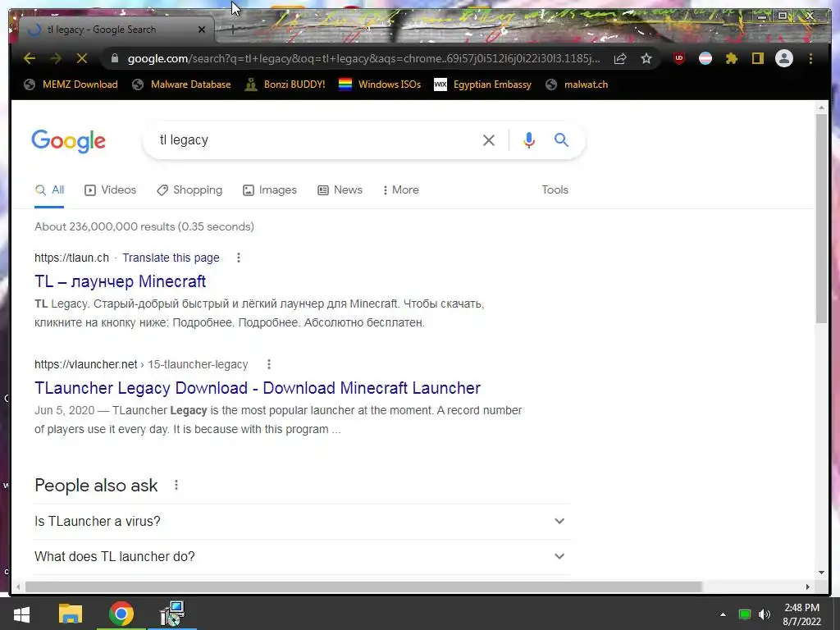Click the scroll right arrow
This screenshot has width=840, height=630.
[x=807, y=587]
